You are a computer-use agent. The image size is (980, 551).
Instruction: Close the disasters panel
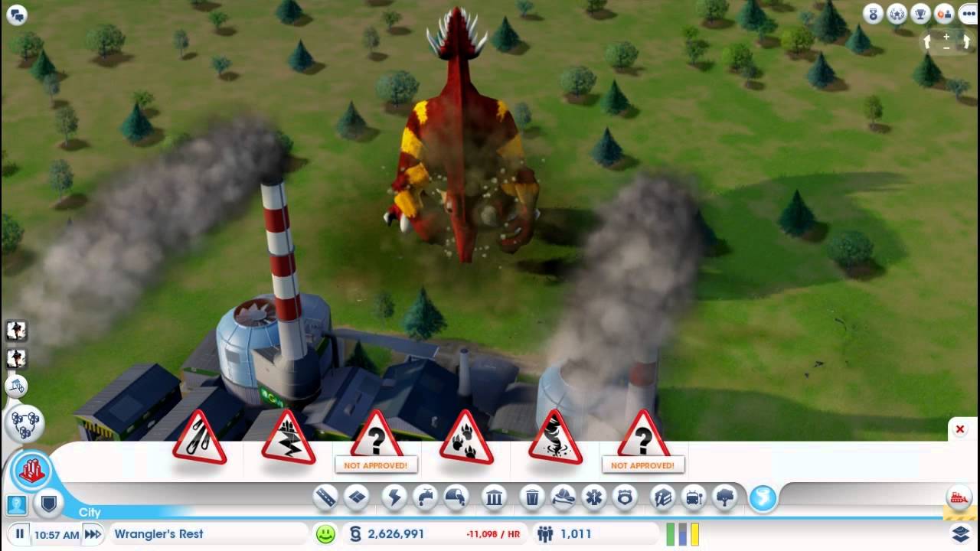tap(959, 429)
